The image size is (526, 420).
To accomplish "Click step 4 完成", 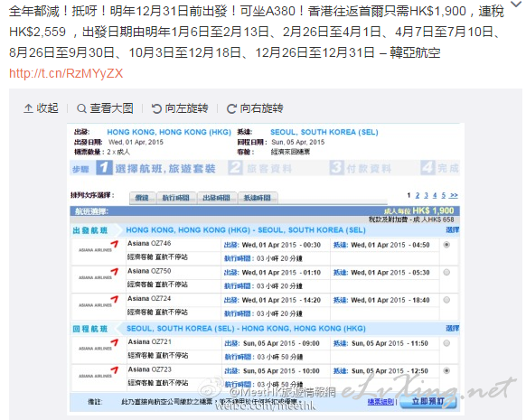I will [439, 168].
